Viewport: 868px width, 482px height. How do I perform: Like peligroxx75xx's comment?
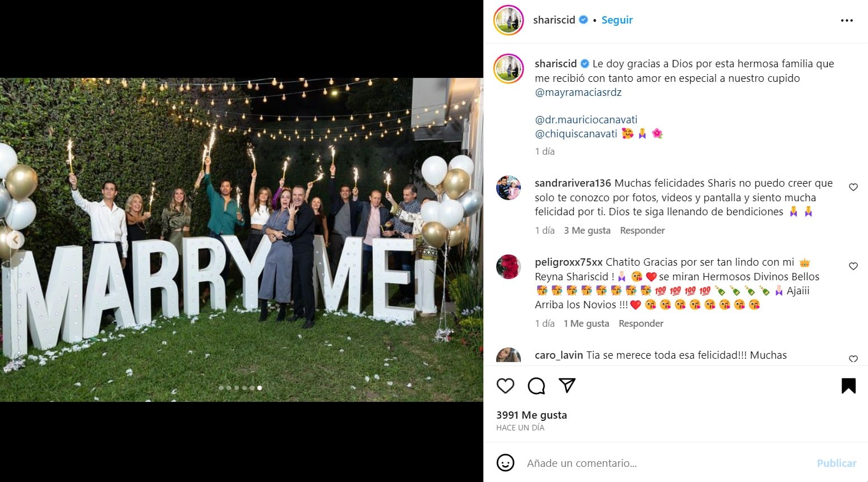[x=853, y=266]
